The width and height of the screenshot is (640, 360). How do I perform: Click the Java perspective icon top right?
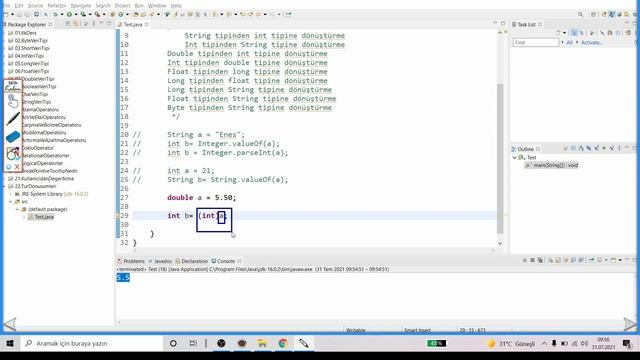pos(611,14)
